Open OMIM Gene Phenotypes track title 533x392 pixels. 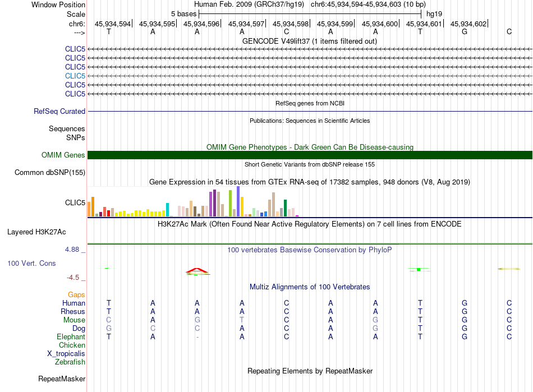pos(310,147)
